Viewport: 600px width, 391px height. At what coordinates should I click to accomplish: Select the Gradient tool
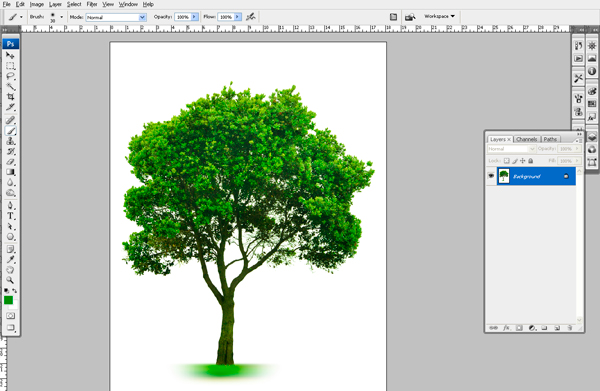(x=10, y=172)
